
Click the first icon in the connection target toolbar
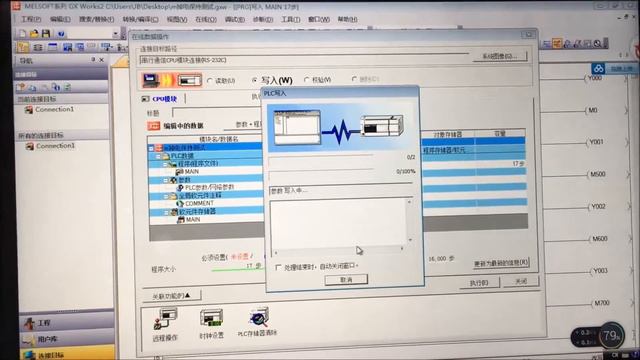click(21, 87)
